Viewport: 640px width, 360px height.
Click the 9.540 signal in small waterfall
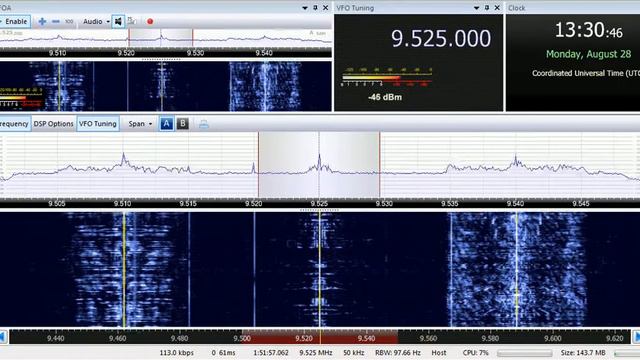point(265,86)
